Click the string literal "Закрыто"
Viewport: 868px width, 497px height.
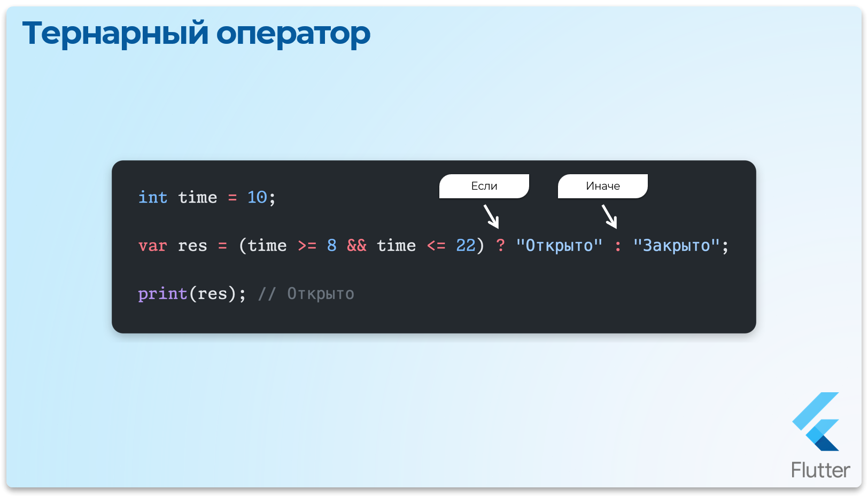(676, 246)
